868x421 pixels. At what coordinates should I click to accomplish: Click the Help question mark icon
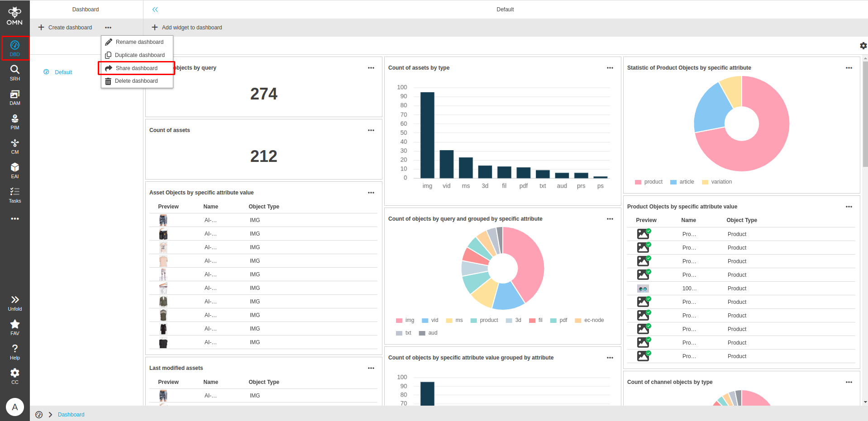click(14, 351)
